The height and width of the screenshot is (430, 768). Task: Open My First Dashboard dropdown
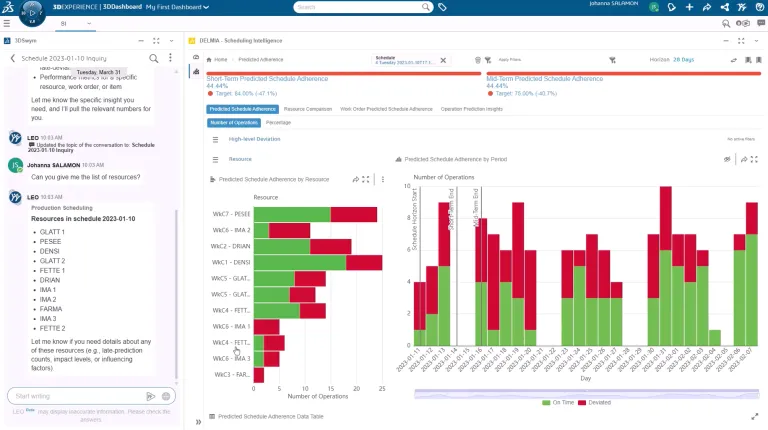click(177, 7)
